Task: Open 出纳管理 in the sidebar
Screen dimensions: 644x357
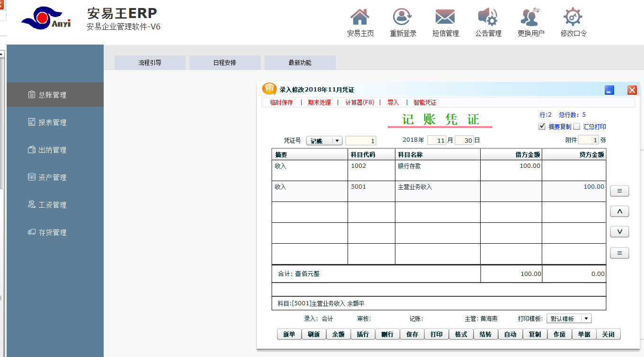Action: [55, 150]
